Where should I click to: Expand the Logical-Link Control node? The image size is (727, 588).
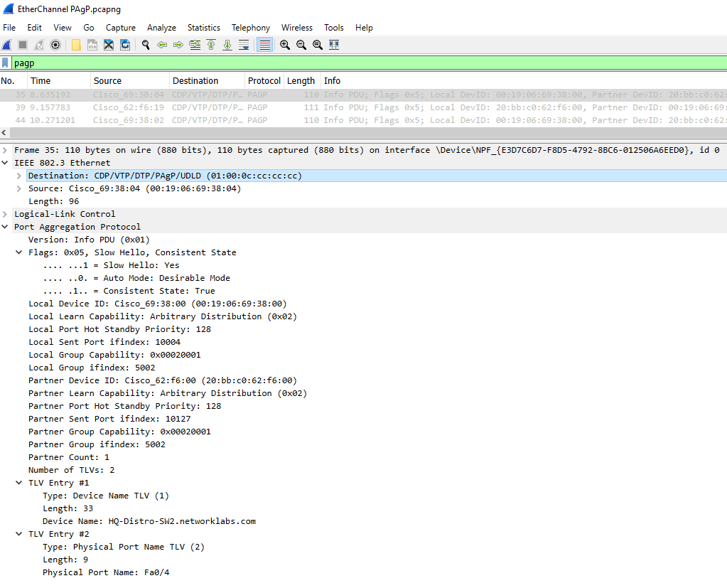coord(5,214)
